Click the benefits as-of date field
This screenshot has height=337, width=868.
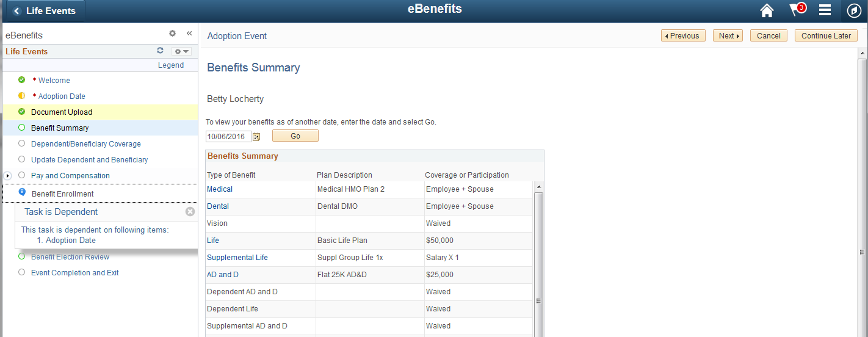click(229, 136)
